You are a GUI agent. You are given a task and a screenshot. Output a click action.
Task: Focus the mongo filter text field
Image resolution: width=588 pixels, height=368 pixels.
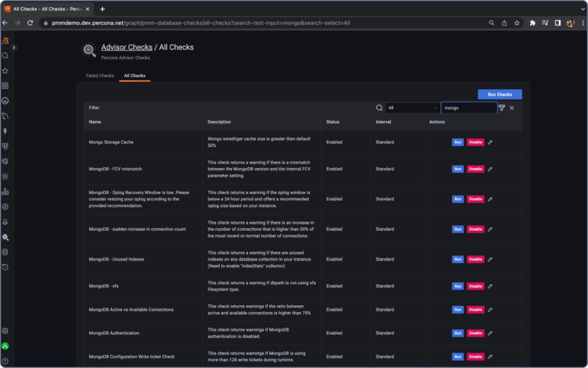click(x=469, y=108)
